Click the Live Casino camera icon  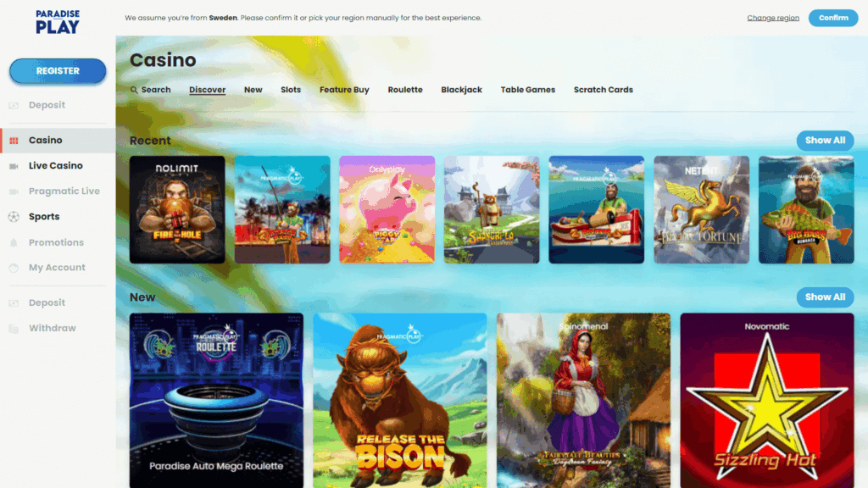coord(14,166)
